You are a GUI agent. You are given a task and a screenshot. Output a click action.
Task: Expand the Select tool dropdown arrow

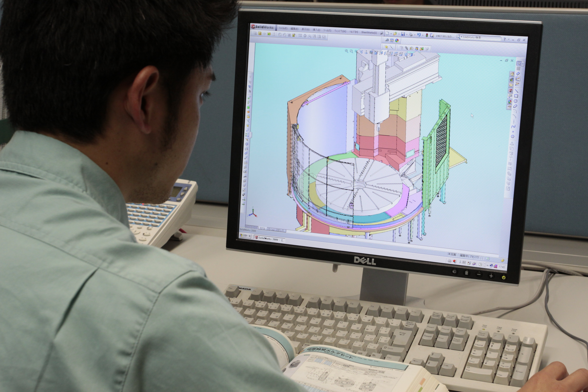[523, 64]
